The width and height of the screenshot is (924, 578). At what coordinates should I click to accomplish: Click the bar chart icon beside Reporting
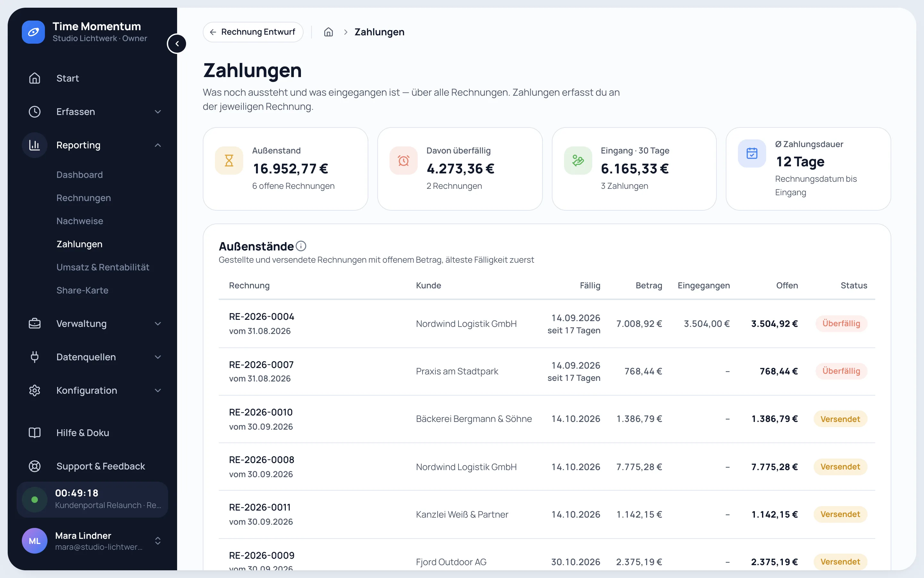click(35, 145)
